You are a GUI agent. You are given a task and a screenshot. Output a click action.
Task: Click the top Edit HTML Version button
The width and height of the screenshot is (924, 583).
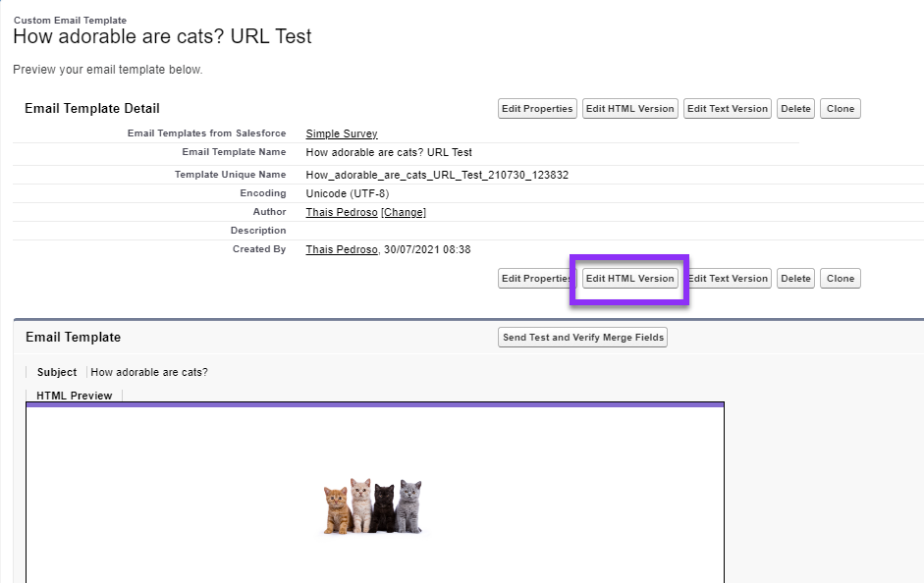(630, 108)
